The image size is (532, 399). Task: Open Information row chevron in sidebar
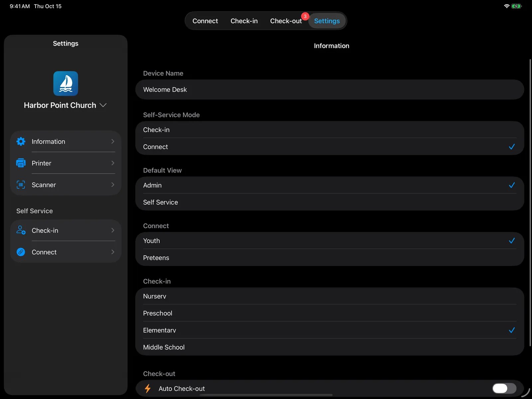[x=113, y=141]
